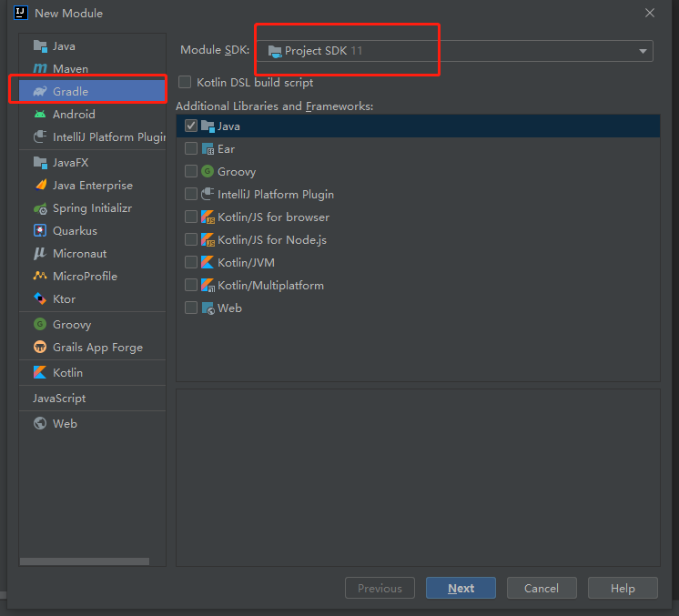
Task: Click the Previous button
Action: [x=380, y=588]
